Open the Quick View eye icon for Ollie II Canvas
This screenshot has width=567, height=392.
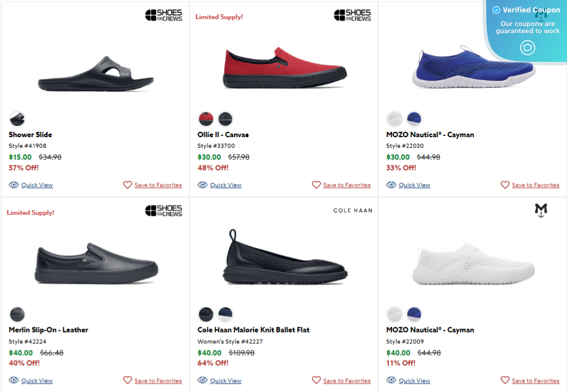202,185
